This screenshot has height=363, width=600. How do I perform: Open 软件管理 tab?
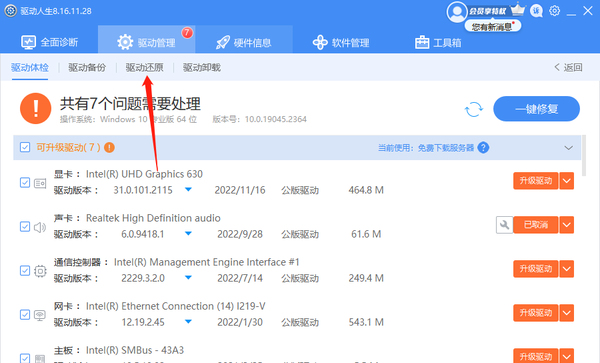(x=341, y=42)
